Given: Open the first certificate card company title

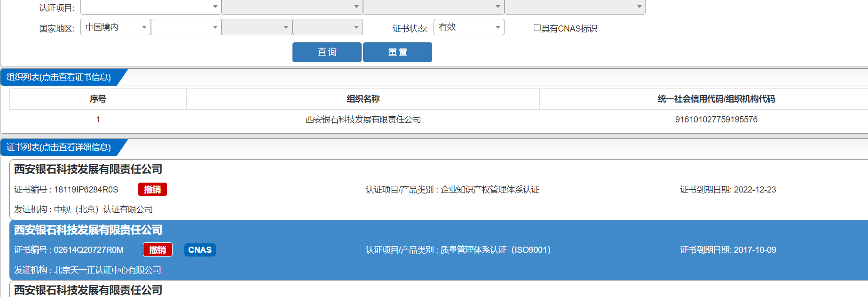Looking at the screenshot, I should pos(88,169).
